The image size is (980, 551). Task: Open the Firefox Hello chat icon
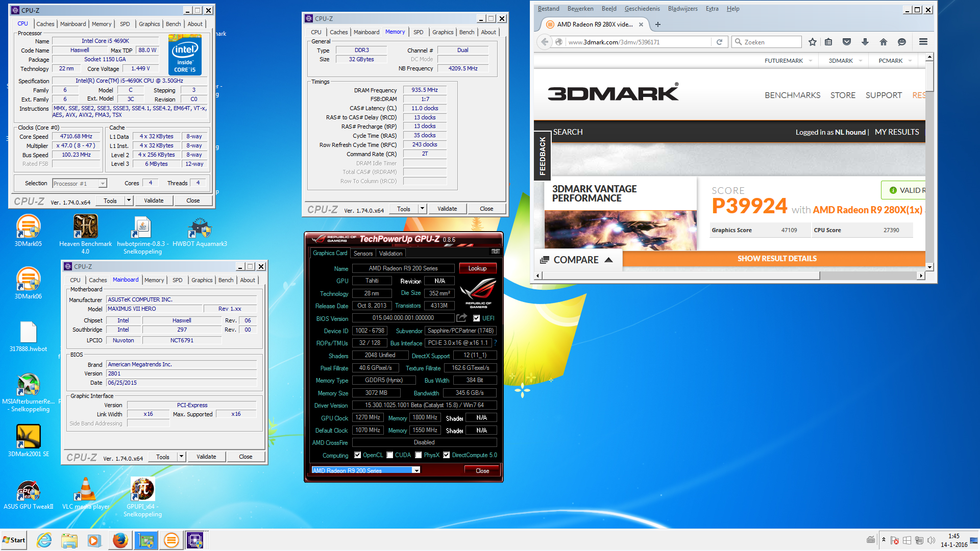click(x=902, y=42)
